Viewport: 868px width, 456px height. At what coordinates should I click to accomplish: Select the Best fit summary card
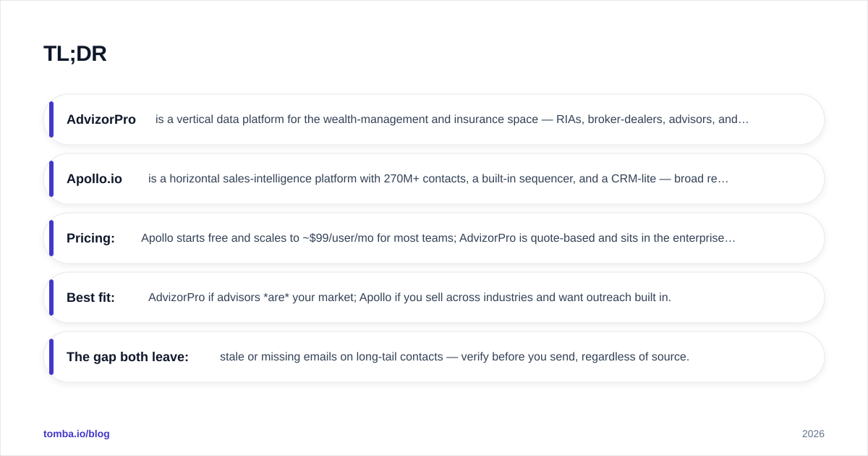pos(434,297)
